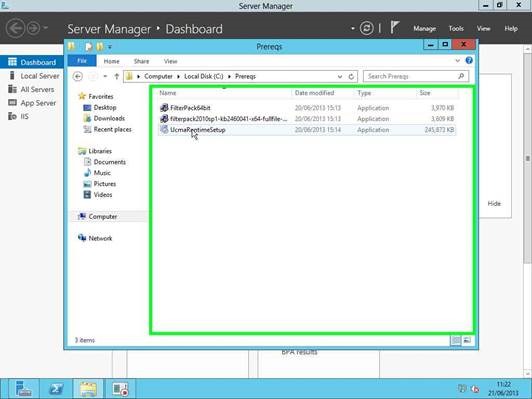Open the Pictures library

105,184
